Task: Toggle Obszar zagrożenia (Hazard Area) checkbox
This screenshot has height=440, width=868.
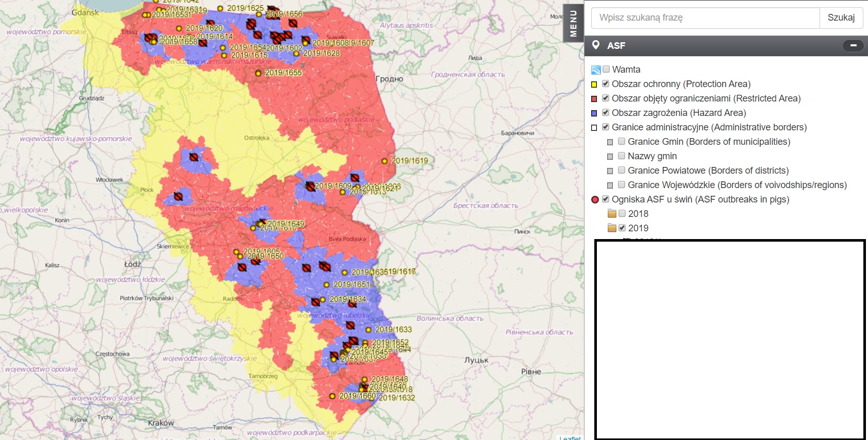Action: tap(606, 112)
